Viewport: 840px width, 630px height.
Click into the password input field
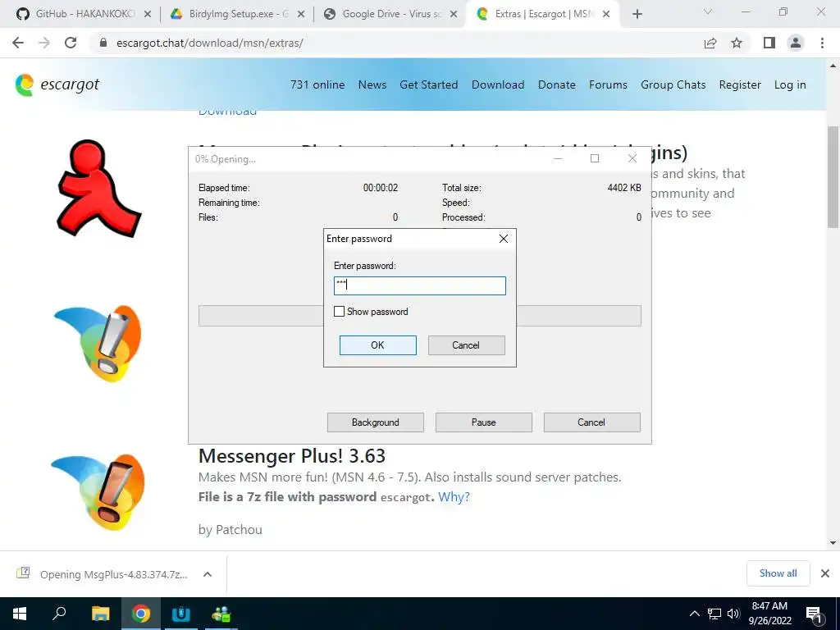click(x=419, y=285)
